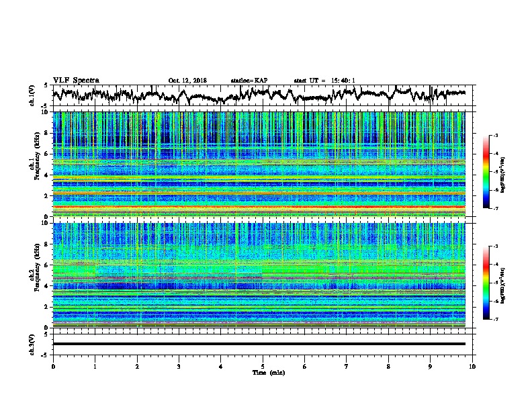Click the "-3" label on ch.1 colorbar
532x411 pixels.
[x=496, y=135]
